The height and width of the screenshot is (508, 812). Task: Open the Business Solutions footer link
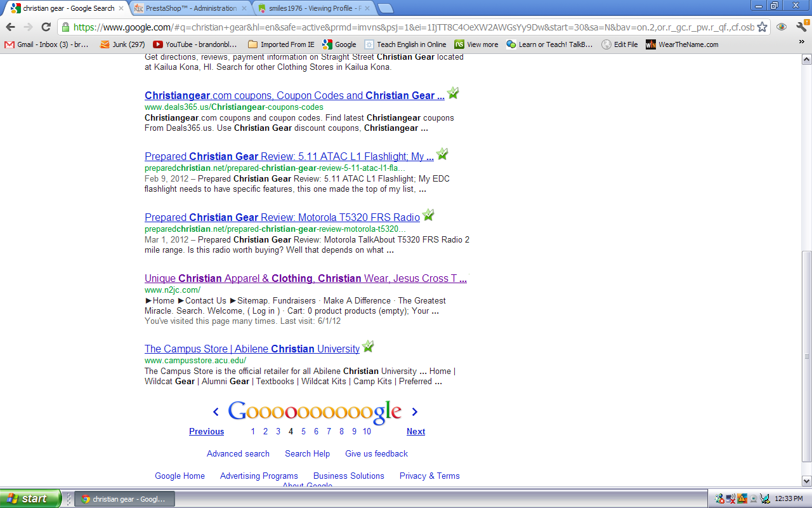coord(349,476)
